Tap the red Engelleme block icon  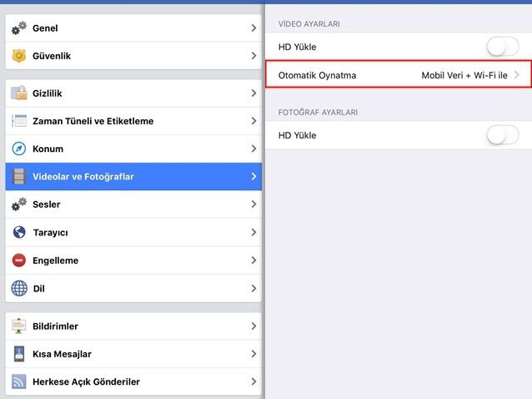pos(19,260)
